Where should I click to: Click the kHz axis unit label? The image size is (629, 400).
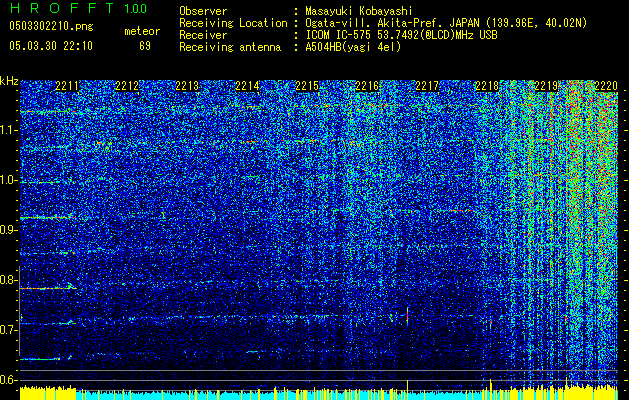point(9,81)
